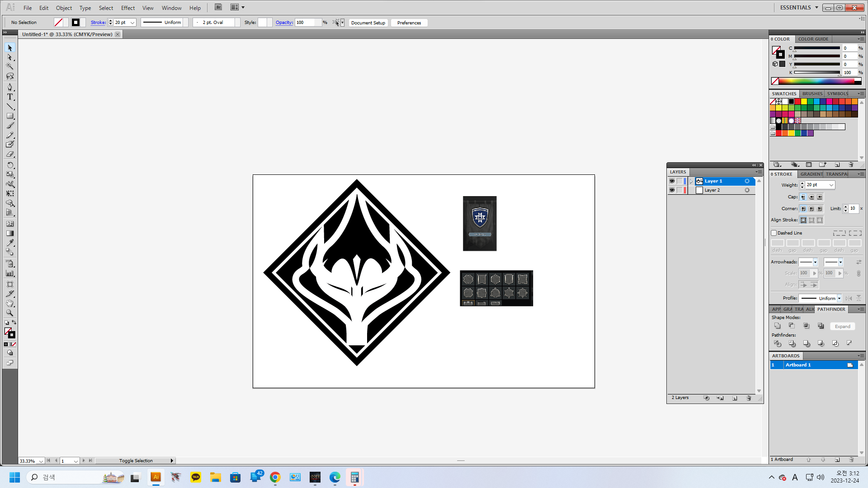Select the Magic Wand tool
Viewport: 868px width, 488px height.
click(10, 66)
